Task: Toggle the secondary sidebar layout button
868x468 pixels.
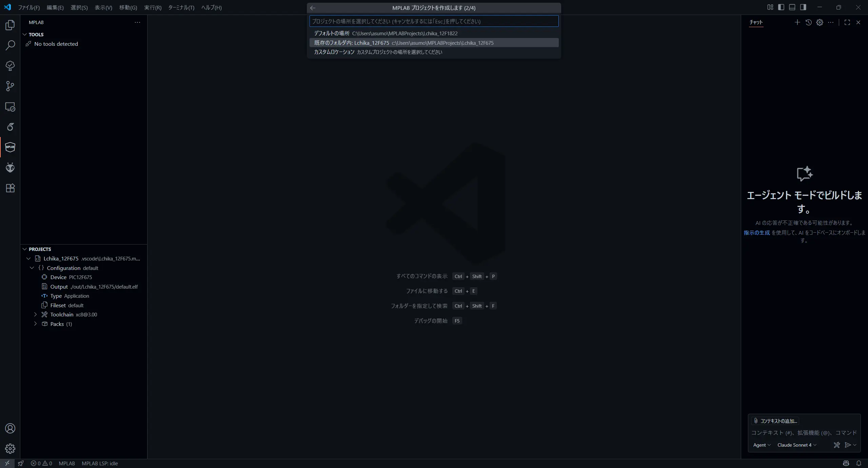Action: (803, 7)
